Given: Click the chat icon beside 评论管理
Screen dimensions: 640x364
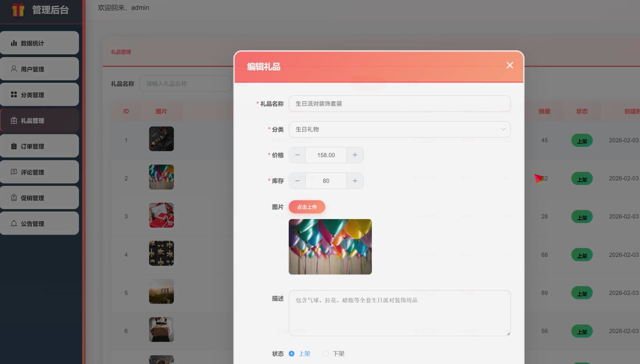Looking at the screenshot, I should tap(14, 172).
